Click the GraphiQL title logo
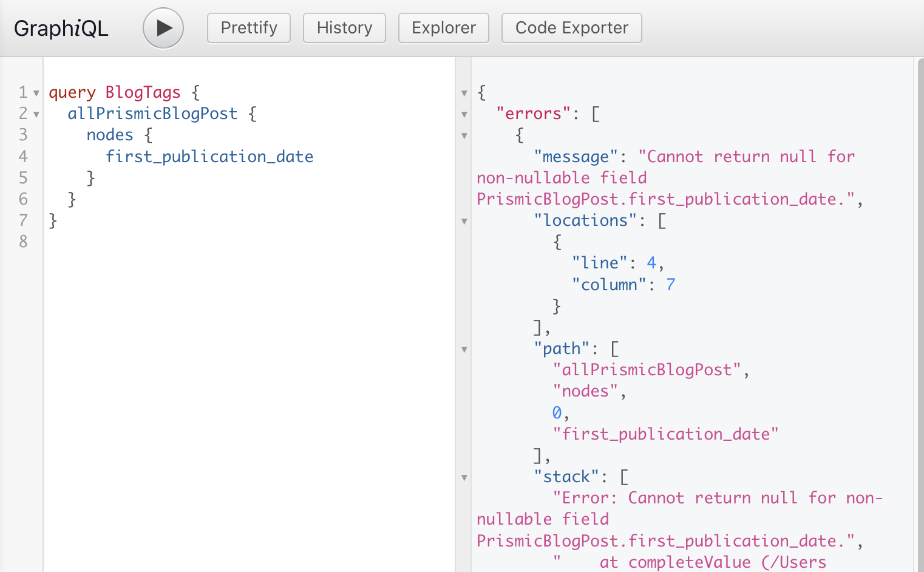924x572 pixels. [x=61, y=28]
